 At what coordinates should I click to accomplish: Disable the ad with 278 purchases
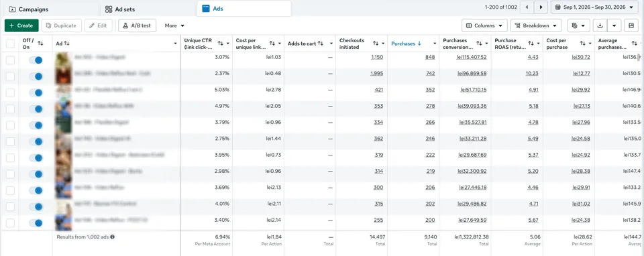pyautogui.click(x=36, y=109)
